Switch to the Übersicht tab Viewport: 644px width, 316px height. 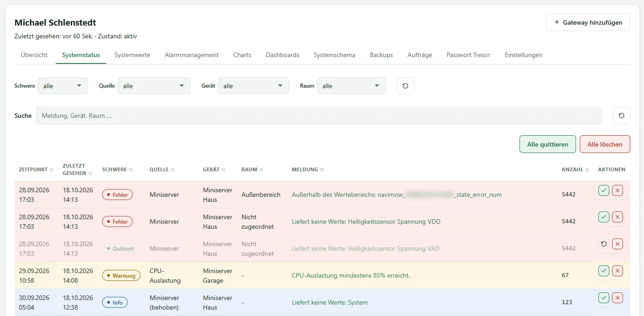[x=34, y=55]
